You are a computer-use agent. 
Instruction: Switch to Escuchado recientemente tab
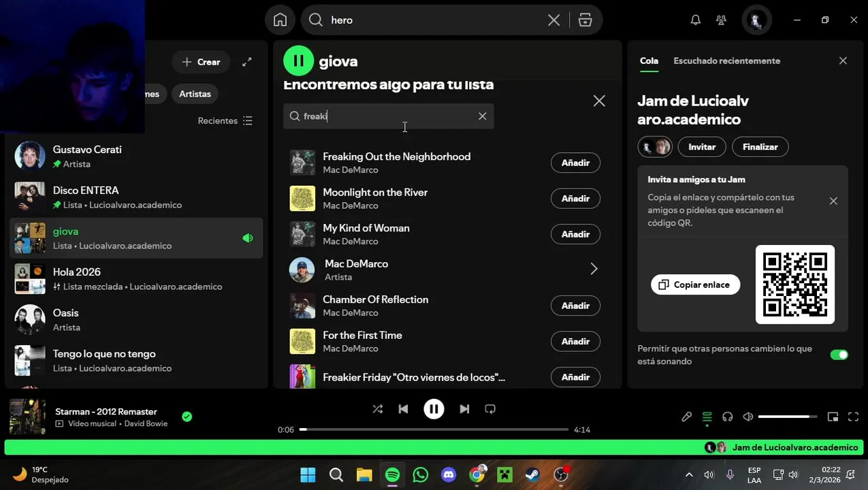[x=726, y=61]
